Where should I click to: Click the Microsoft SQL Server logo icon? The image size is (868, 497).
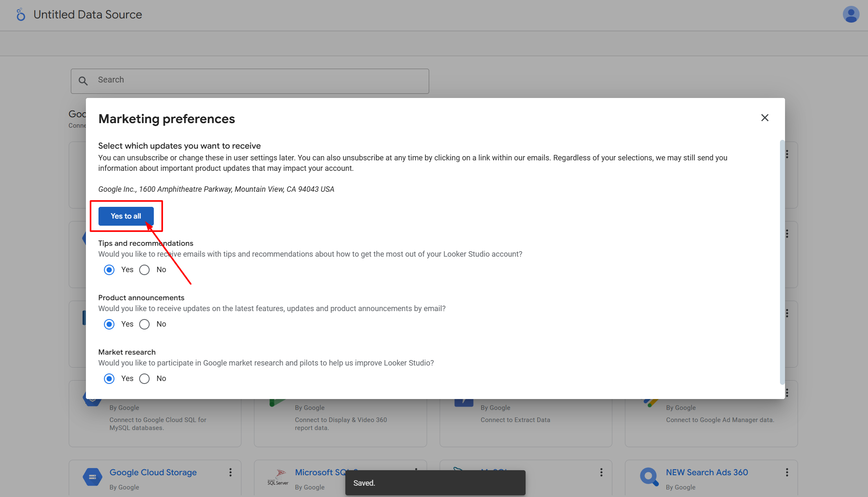click(x=278, y=477)
